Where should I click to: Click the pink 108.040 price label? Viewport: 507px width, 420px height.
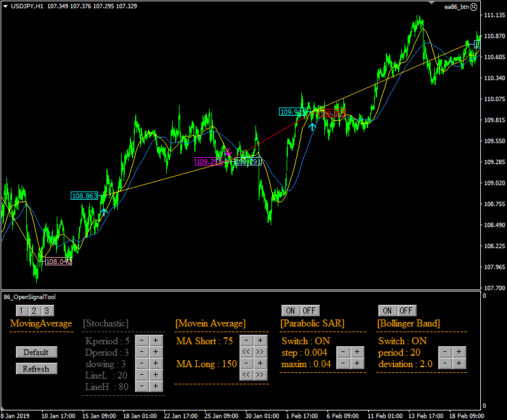click(58, 262)
